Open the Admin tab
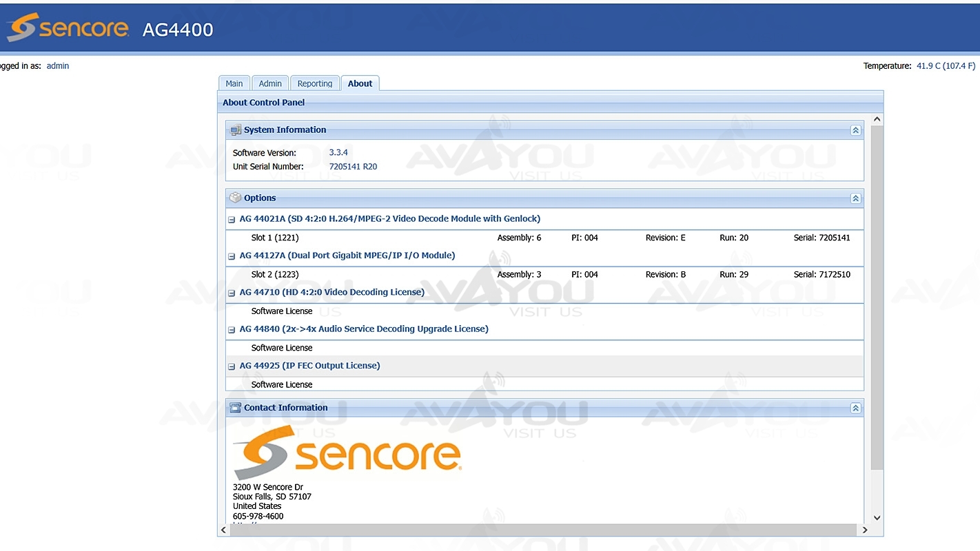This screenshot has width=980, height=551. [x=270, y=83]
